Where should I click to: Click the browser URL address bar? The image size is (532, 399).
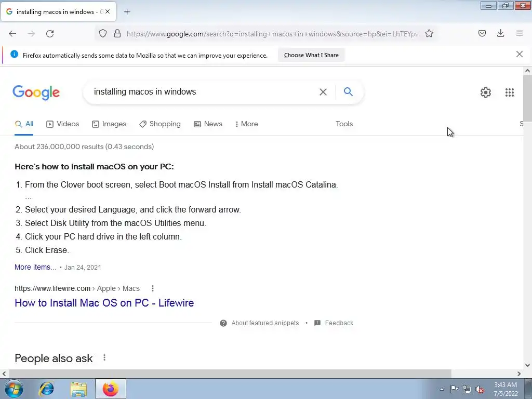[271, 34]
